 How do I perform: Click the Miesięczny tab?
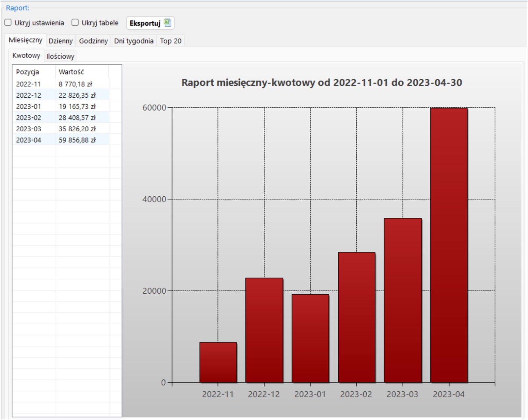point(25,40)
